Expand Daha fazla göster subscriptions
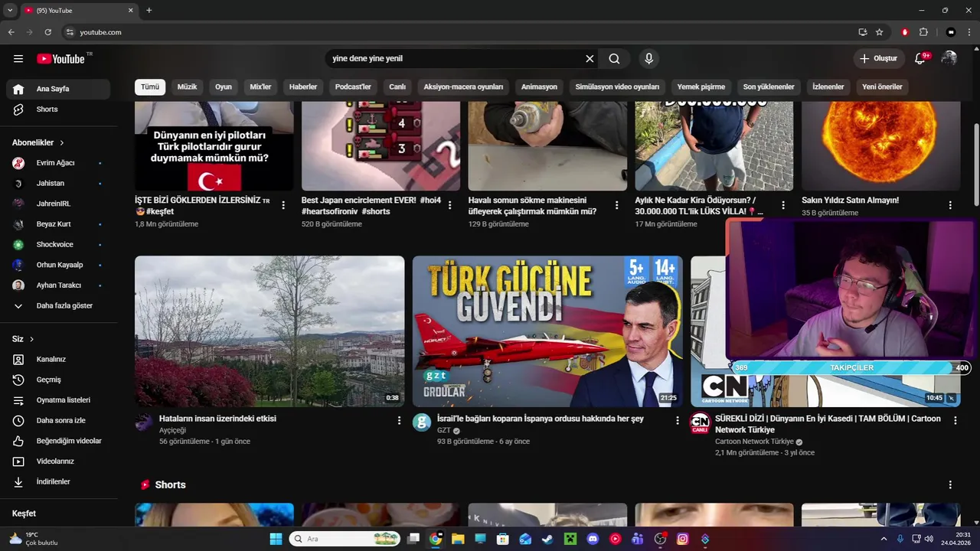980x551 pixels. (x=58, y=306)
